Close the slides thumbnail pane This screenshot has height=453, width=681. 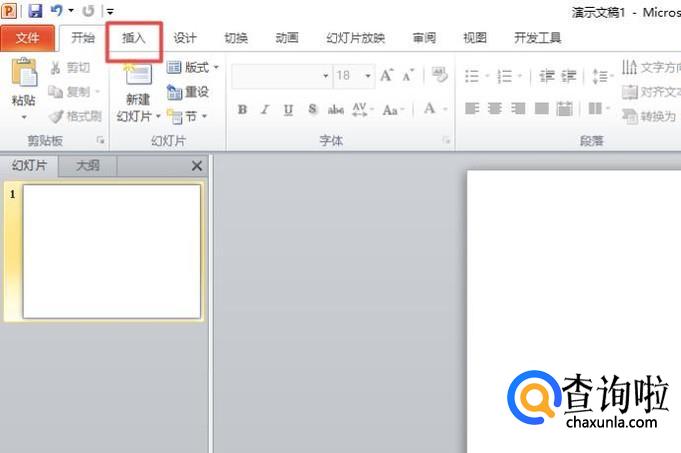196,166
